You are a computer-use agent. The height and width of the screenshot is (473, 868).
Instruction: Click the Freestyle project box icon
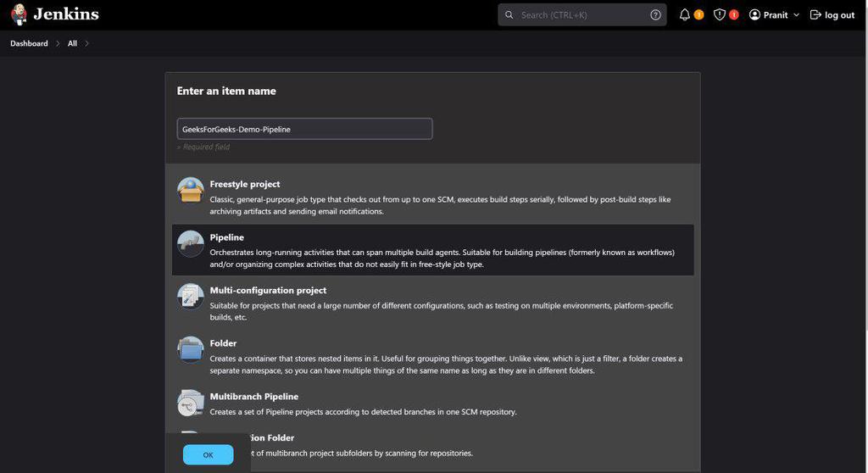point(191,190)
